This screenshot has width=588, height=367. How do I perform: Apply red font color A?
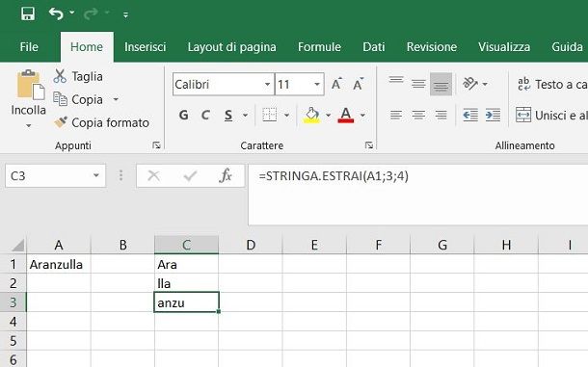coord(346,115)
